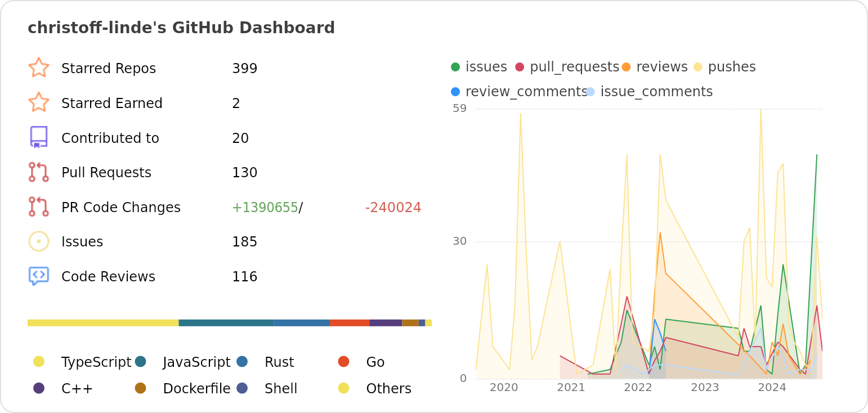Viewport: 868px width, 413px height.
Task: Click the Code Reviews count 116
Action: (x=245, y=277)
